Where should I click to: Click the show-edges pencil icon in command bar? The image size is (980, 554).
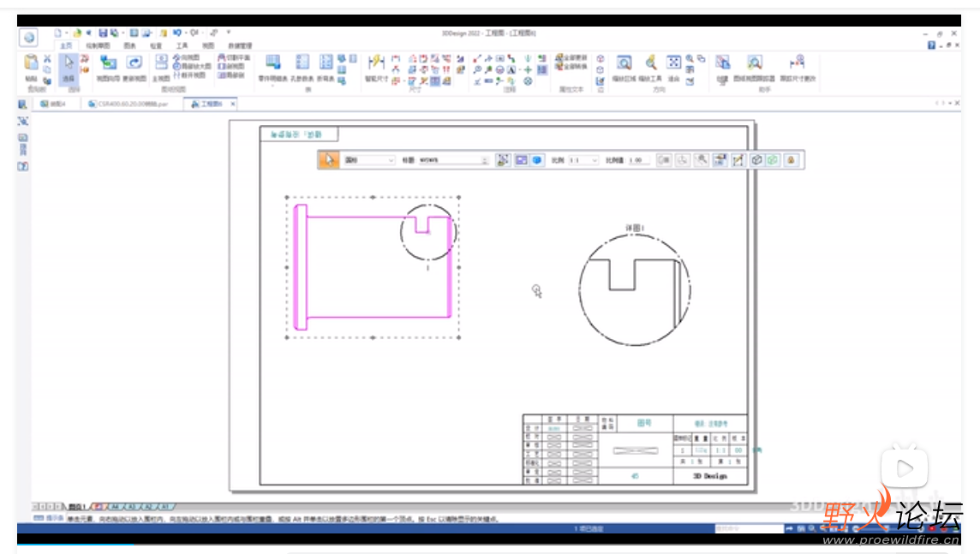point(738,160)
